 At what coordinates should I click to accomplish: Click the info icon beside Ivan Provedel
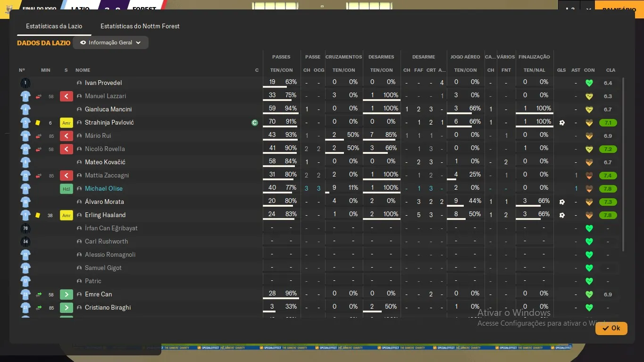[x=79, y=83]
